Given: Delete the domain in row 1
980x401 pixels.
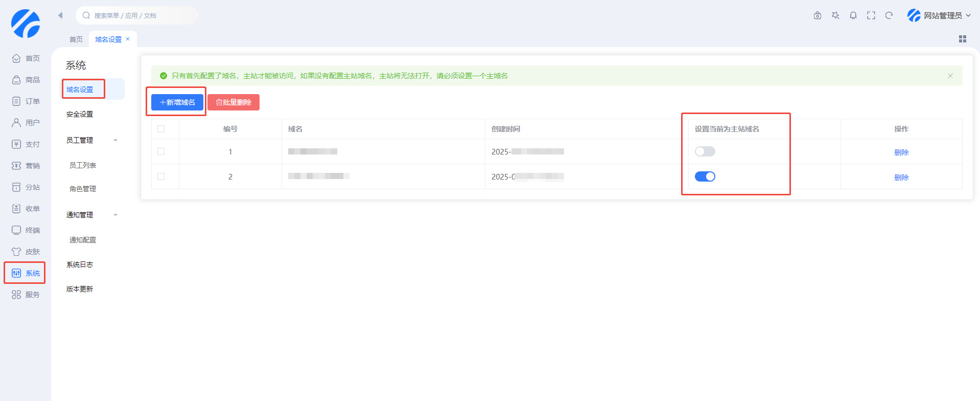Looking at the screenshot, I should (x=901, y=152).
